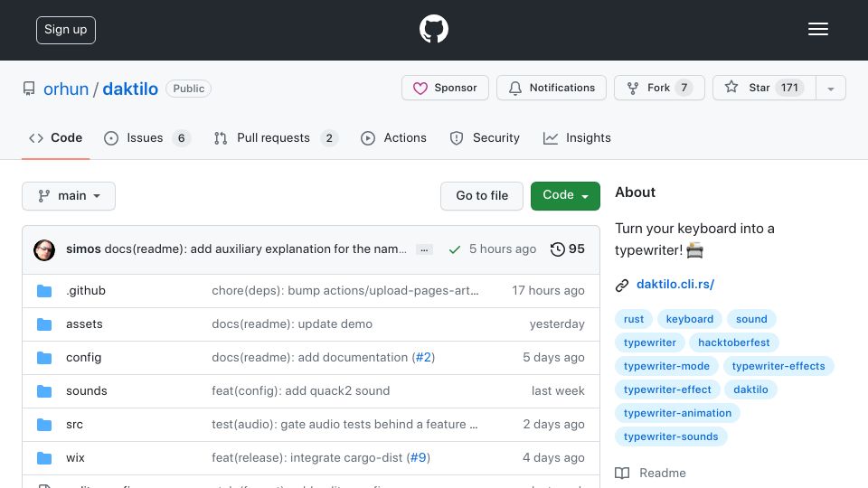Image resolution: width=868 pixels, height=488 pixels.
Task: Select the sound topic tag
Action: pyautogui.click(x=751, y=319)
